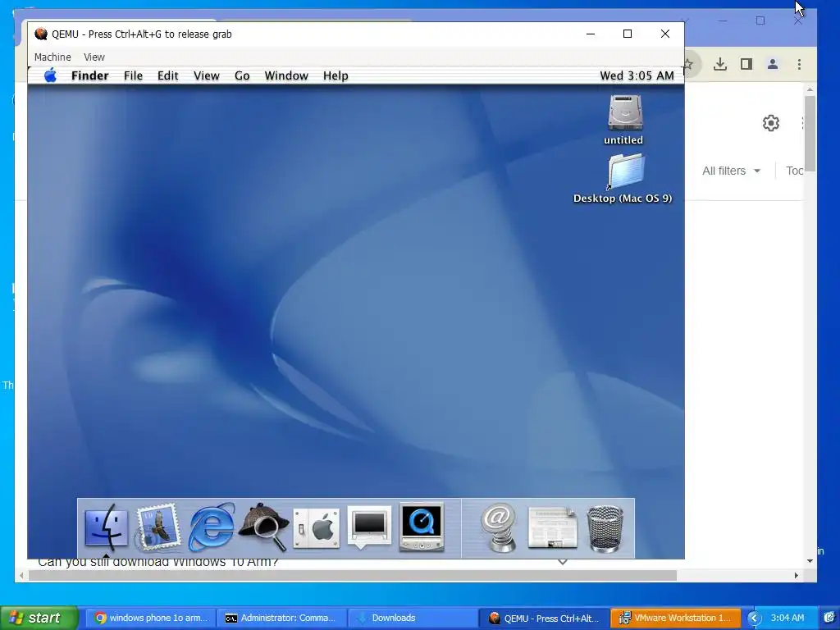
Task: Expand the Windows 10 Arm question chevron
Action: click(563, 562)
